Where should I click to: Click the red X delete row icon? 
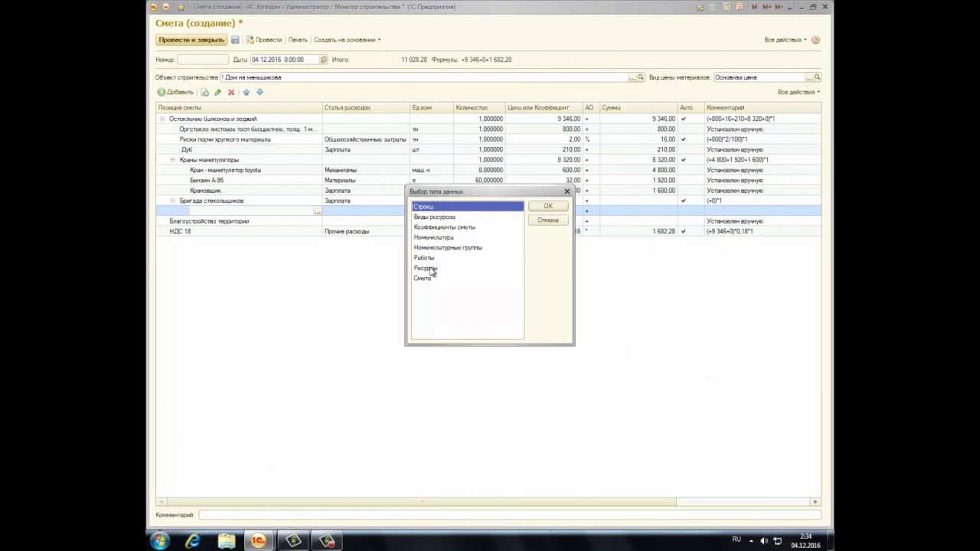point(231,92)
